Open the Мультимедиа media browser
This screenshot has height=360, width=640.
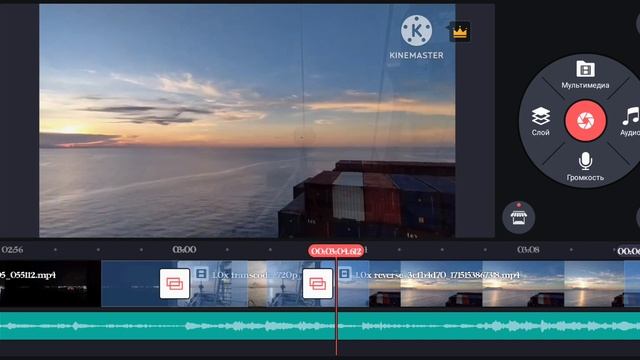585,75
